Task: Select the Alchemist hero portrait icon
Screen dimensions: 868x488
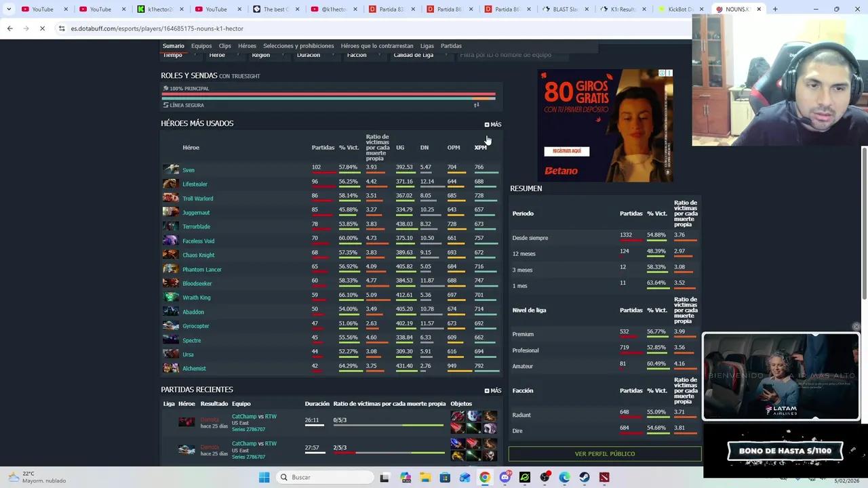Action: (171, 368)
